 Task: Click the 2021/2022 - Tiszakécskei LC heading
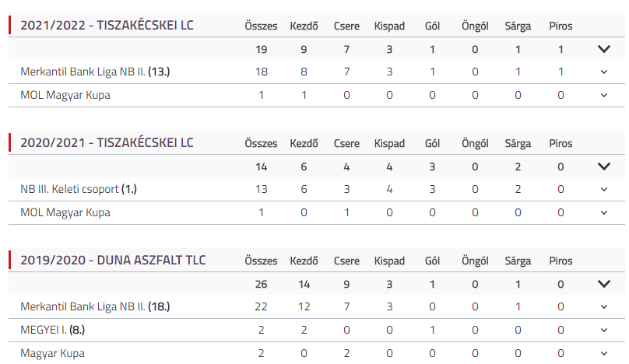click(x=107, y=26)
